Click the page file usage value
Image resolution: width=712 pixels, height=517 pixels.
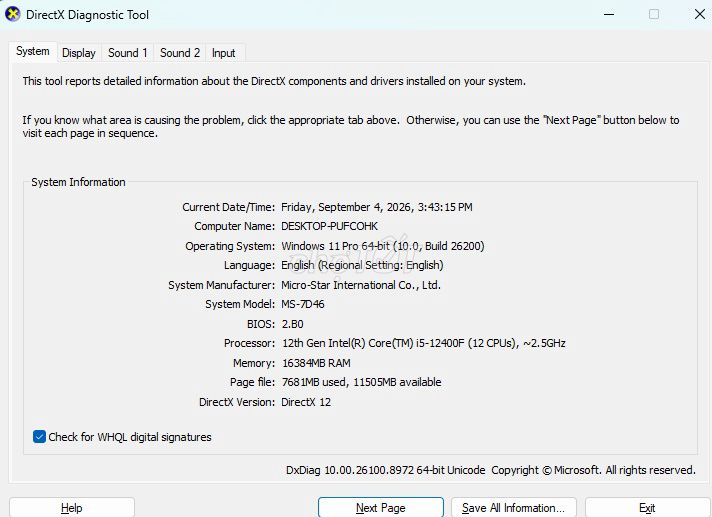[361, 382]
